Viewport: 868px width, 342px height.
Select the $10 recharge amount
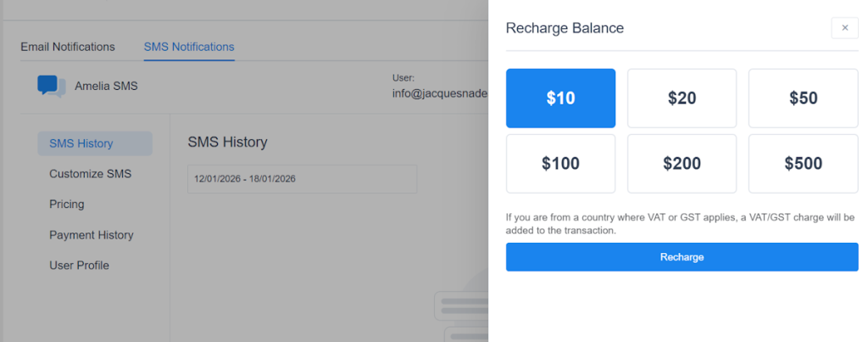pyautogui.click(x=560, y=98)
